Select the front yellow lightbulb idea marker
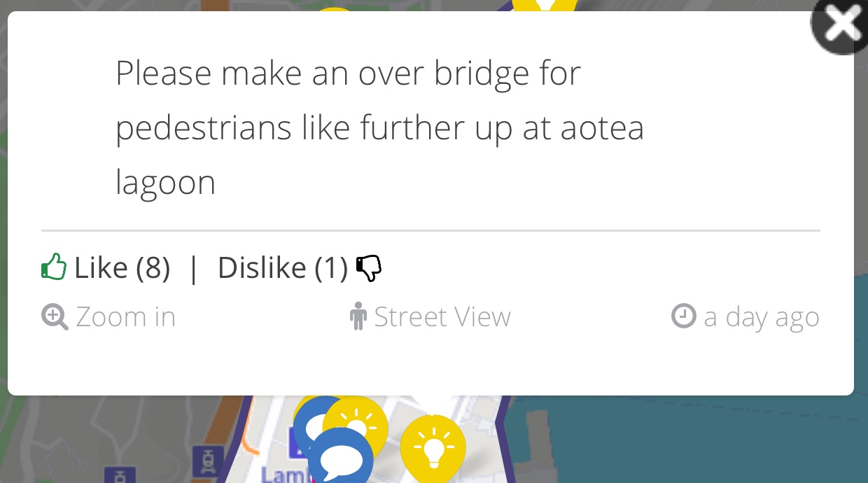This screenshot has width=868, height=483. [x=433, y=448]
